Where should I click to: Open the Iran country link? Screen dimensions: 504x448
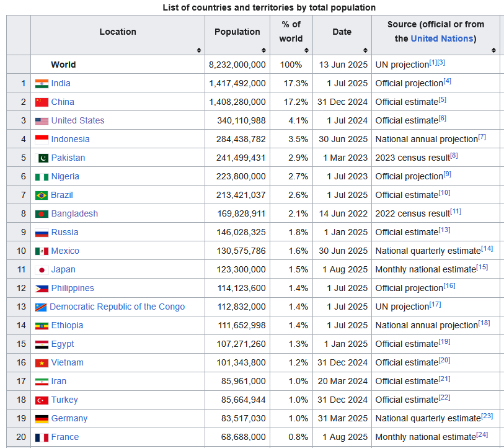pos(59,382)
